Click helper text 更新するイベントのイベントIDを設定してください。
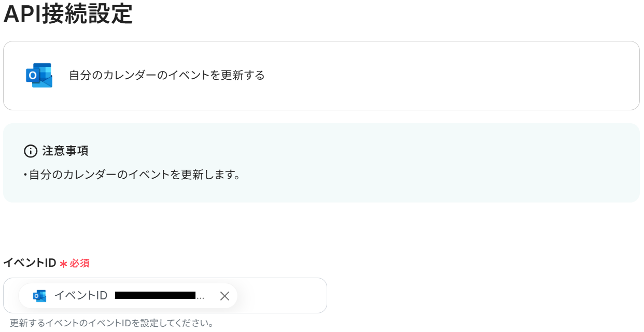Image resolution: width=644 pixels, height=332 pixels. coord(112,323)
